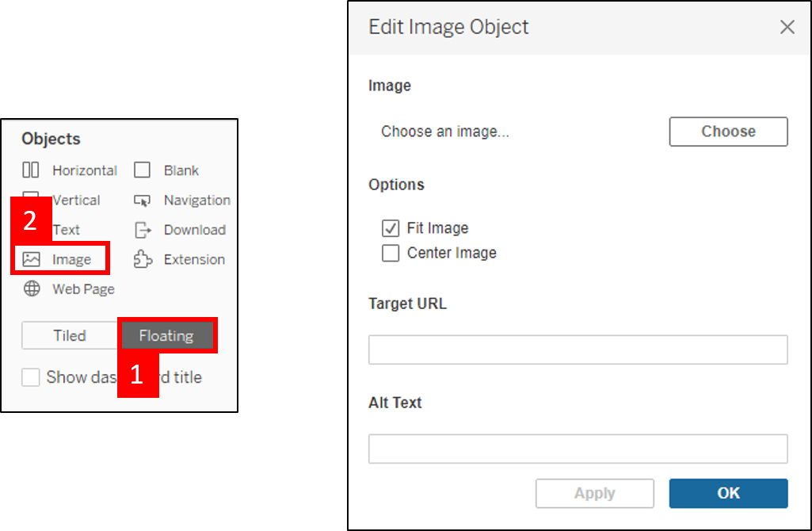Screen dimensions: 812x531
Task: Select the Horizontal layout object icon
Action: 31,170
